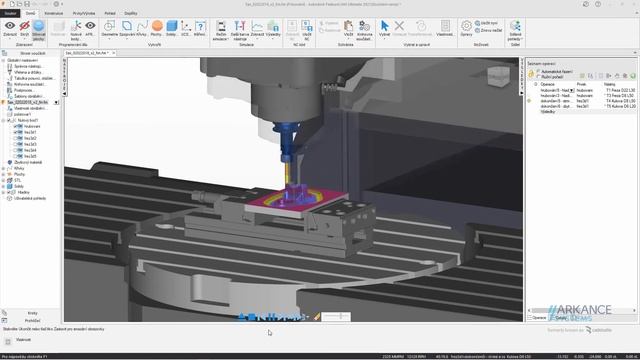Click the Zobrazit eye icon in ribbon
Image resolution: width=640 pixels, height=360 pixels.
coord(10,26)
